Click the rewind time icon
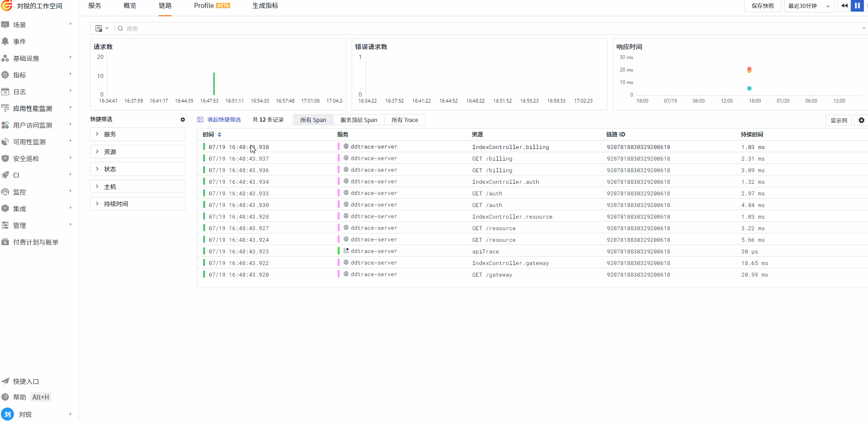 [844, 6]
